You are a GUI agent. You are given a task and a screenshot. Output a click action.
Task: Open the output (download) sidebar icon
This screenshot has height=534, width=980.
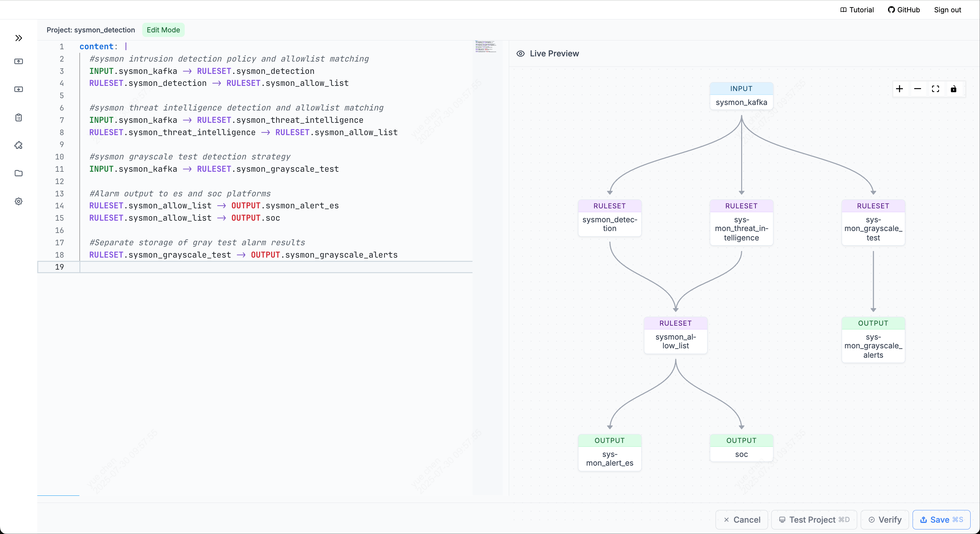pos(19,89)
